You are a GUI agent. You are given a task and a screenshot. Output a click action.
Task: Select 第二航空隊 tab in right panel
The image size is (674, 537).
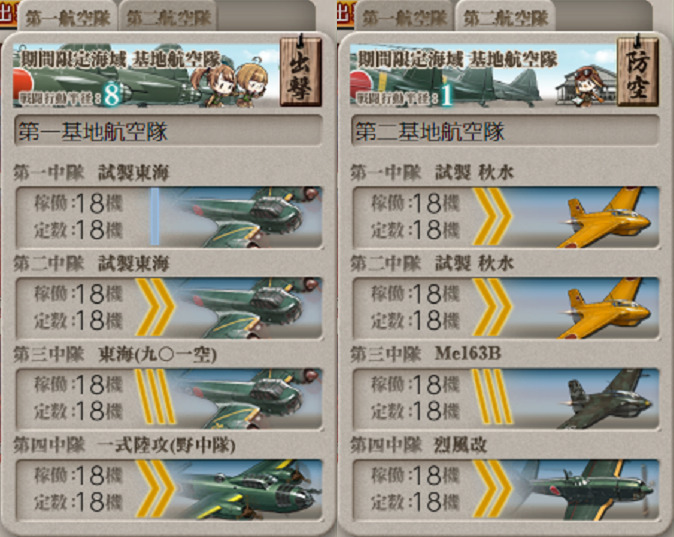[506, 17]
